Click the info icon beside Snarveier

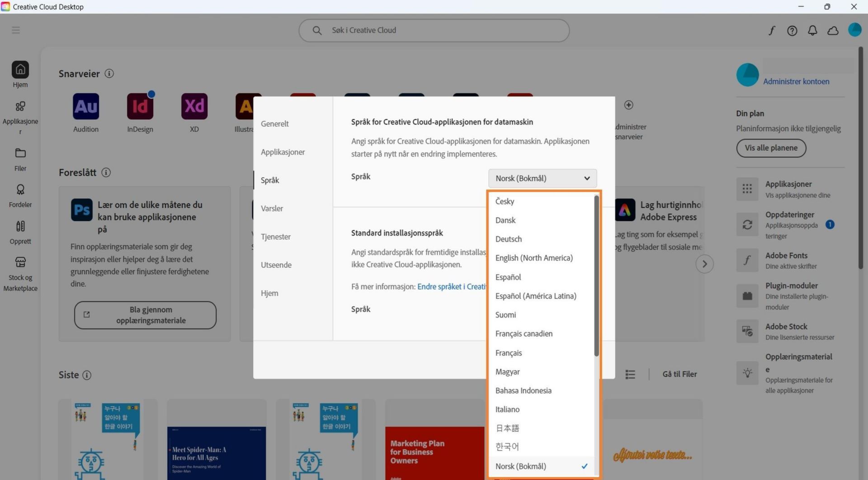coord(109,73)
